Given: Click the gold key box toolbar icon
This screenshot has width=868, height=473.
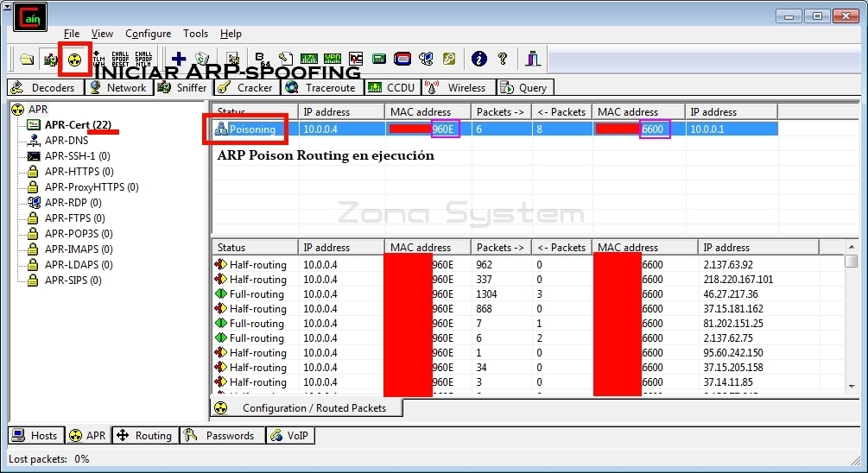Looking at the screenshot, I should click(x=449, y=58).
